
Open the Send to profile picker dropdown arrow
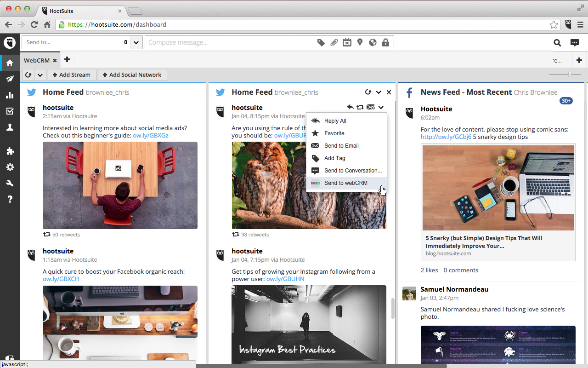(x=136, y=42)
